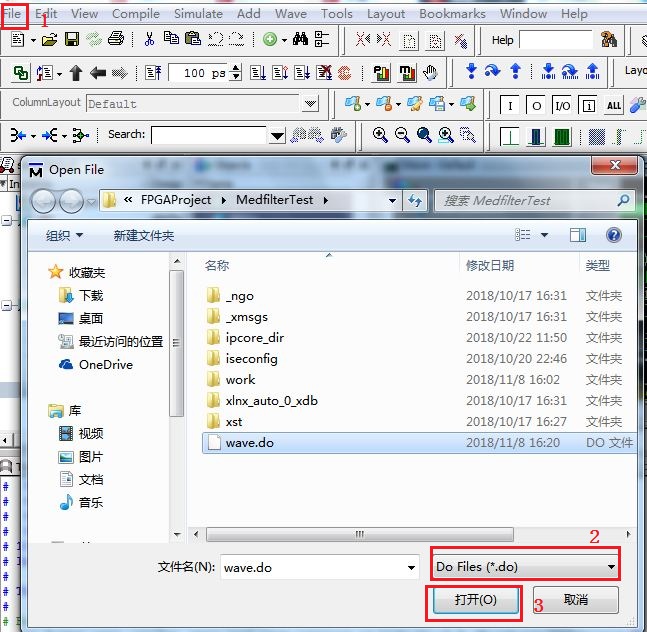Select the wave.do file row
The image size is (647, 632).
coord(418,443)
